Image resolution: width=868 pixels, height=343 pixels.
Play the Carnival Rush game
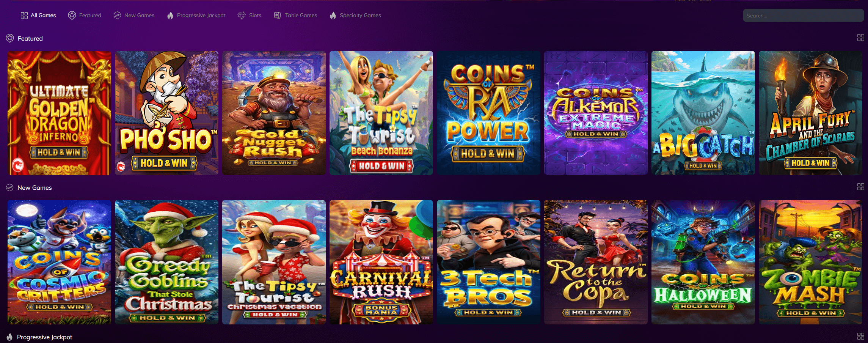(x=381, y=262)
